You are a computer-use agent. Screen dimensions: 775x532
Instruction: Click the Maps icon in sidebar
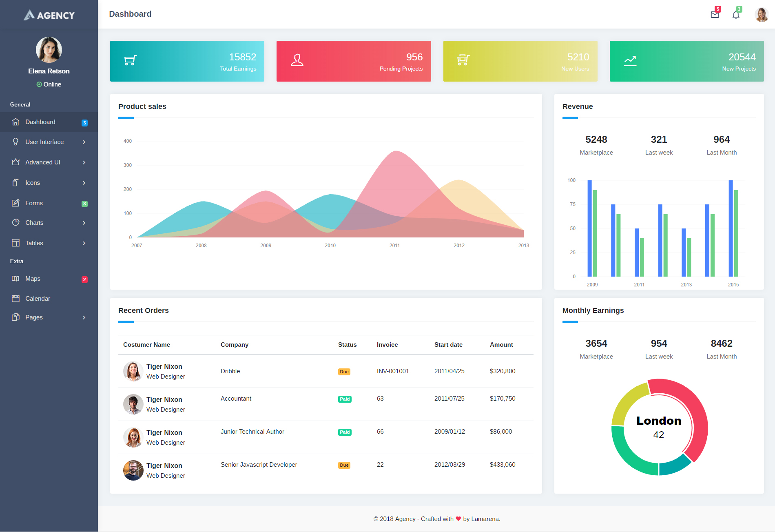pyautogui.click(x=15, y=279)
